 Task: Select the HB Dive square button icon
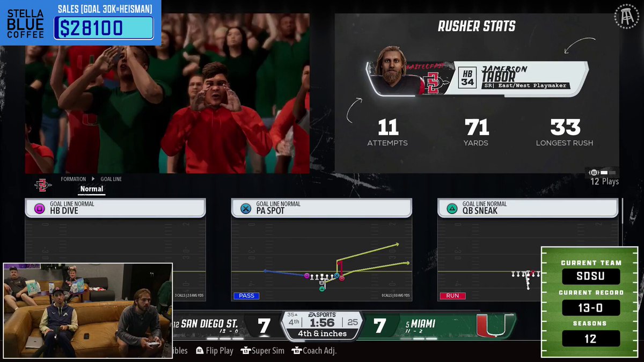click(39, 209)
